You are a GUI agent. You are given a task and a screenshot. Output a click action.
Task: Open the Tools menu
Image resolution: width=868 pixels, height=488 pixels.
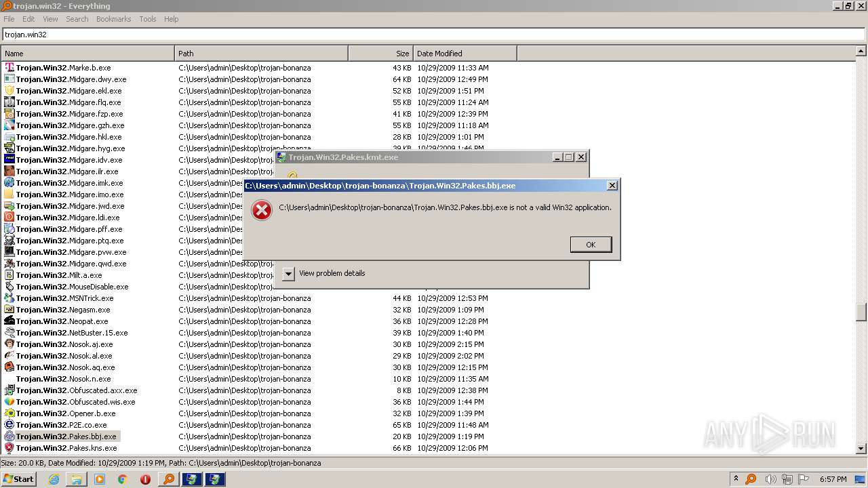click(x=148, y=19)
